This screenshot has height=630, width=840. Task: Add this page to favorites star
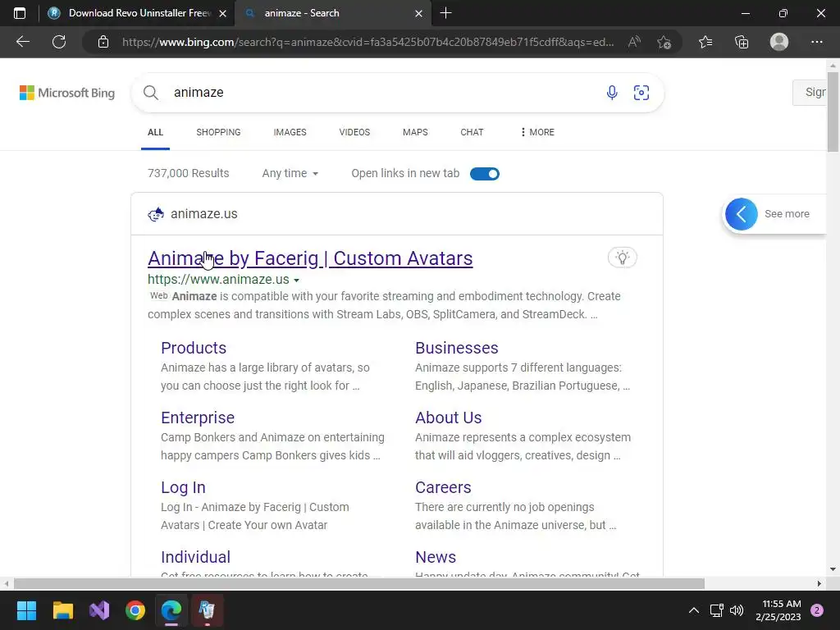point(664,42)
